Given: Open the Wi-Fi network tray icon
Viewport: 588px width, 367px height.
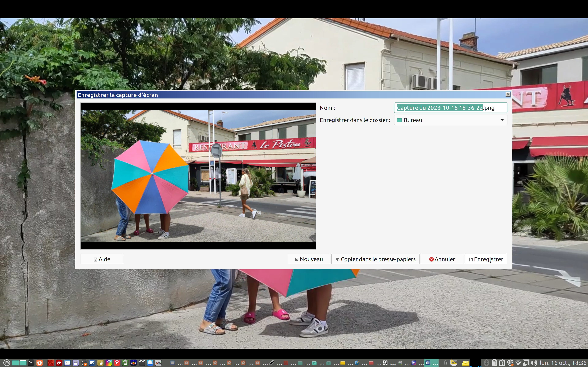Looking at the screenshot, I should point(518,363).
